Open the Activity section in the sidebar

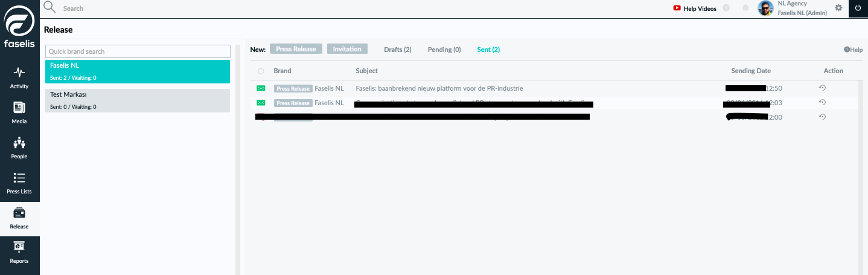pos(19,77)
